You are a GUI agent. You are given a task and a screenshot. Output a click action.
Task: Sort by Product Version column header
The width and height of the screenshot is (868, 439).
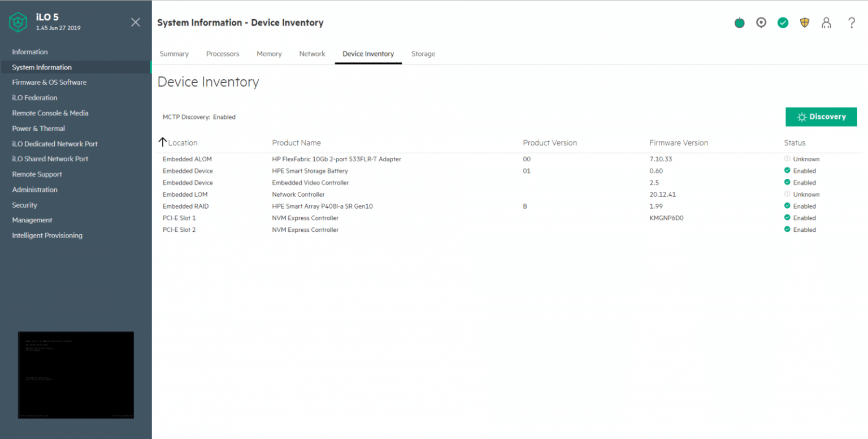[550, 143]
